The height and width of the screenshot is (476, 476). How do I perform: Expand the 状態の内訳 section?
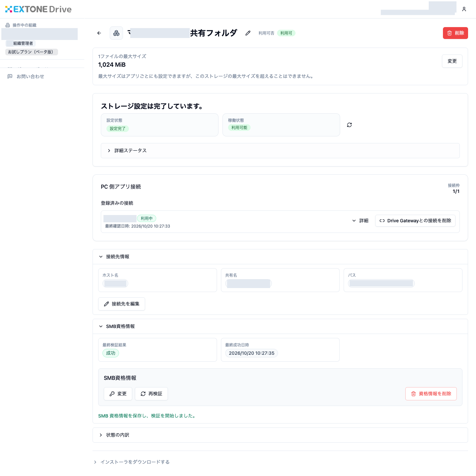pyautogui.click(x=280, y=435)
